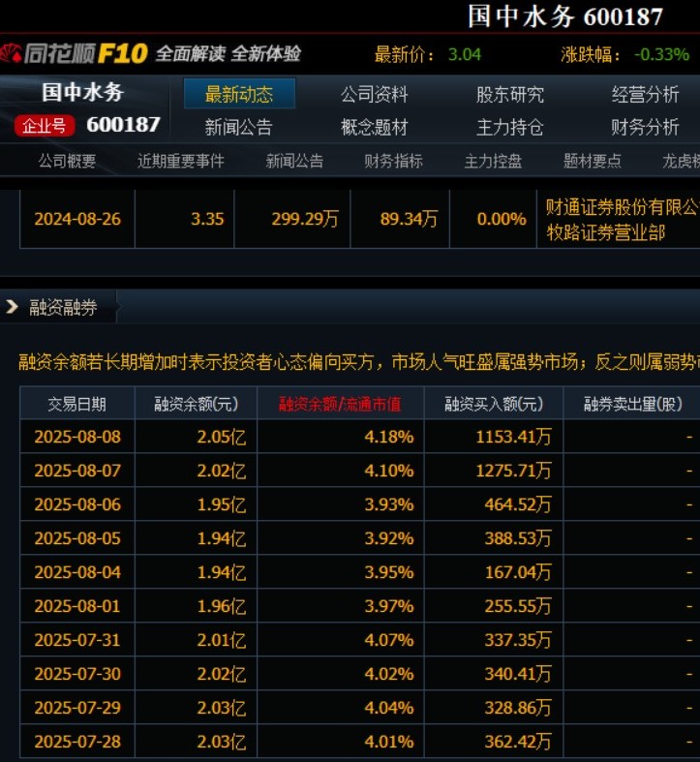The height and width of the screenshot is (762, 700).
Task: Click change percentage -0.33%
Action: pos(661,54)
